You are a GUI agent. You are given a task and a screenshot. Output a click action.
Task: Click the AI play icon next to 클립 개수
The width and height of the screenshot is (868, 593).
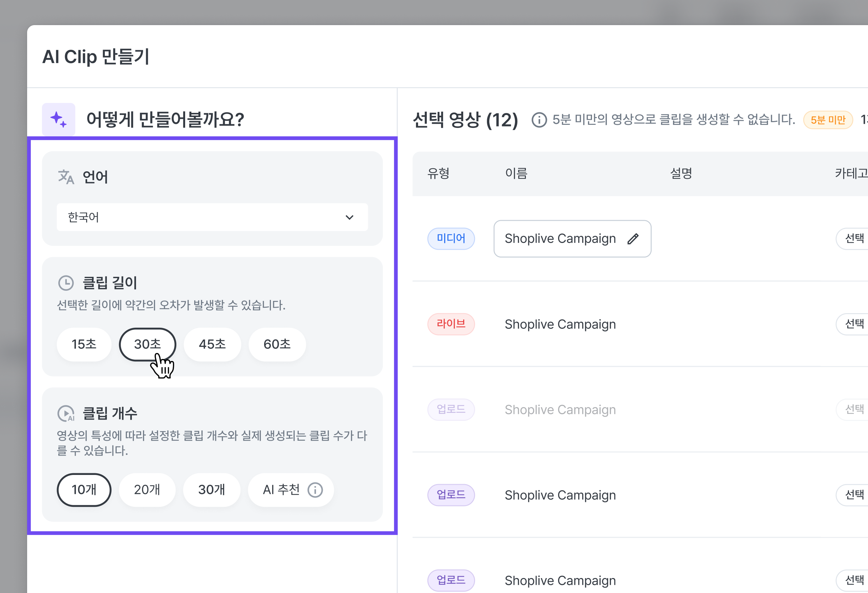coord(66,414)
